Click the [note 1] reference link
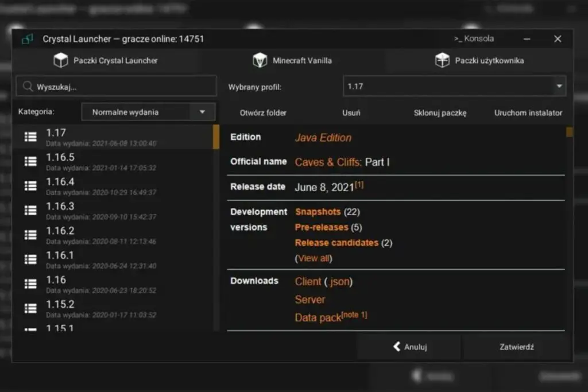 coord(354,315)
